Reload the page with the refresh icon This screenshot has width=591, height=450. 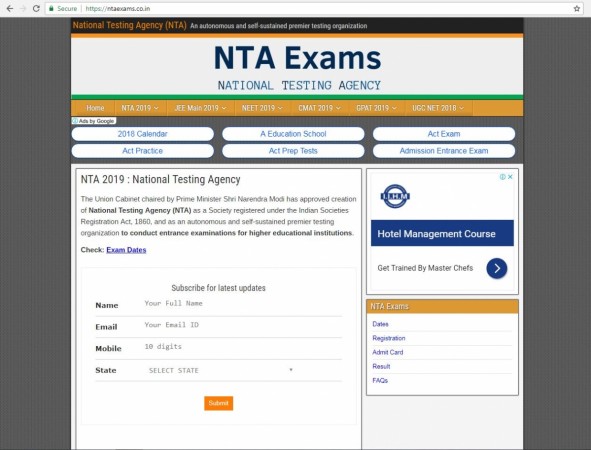36,8
